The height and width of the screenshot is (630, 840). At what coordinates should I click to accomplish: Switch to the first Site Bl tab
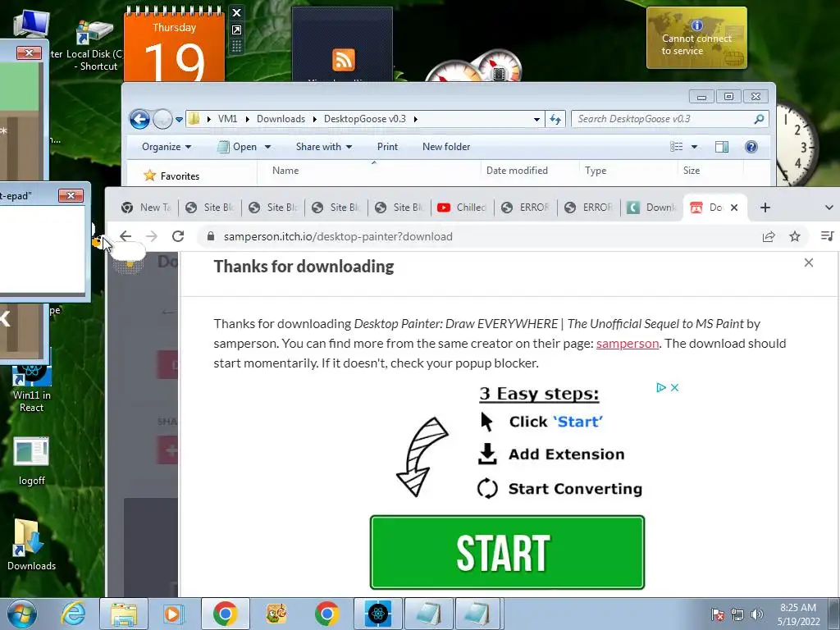(x=209, y=208)
